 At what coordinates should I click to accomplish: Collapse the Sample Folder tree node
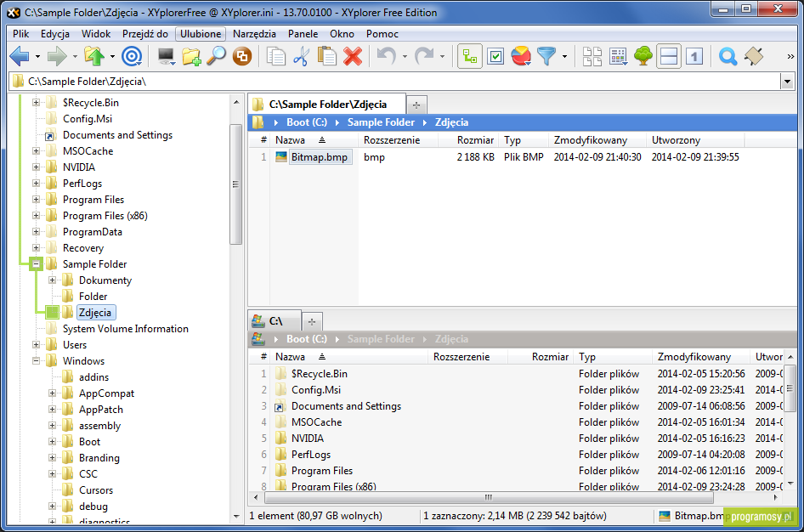36,264
